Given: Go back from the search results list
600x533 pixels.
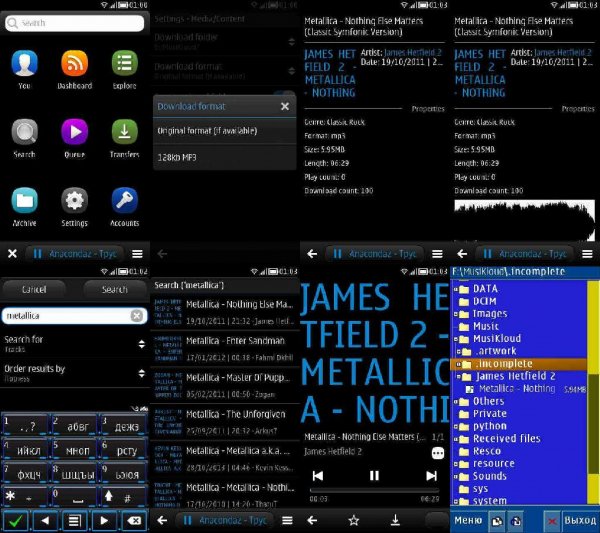Looking at the screenshot, I should [x=162, y=520].
